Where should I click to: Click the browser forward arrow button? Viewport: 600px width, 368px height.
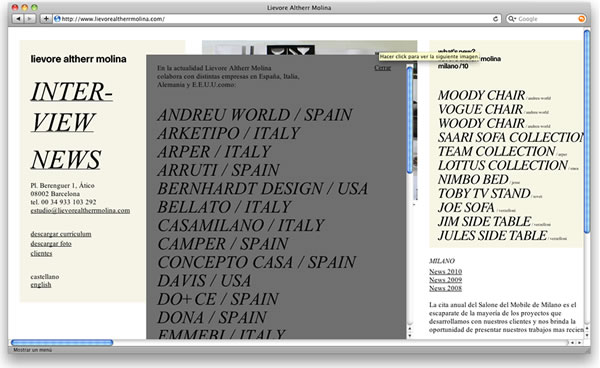tap(29, 18)
